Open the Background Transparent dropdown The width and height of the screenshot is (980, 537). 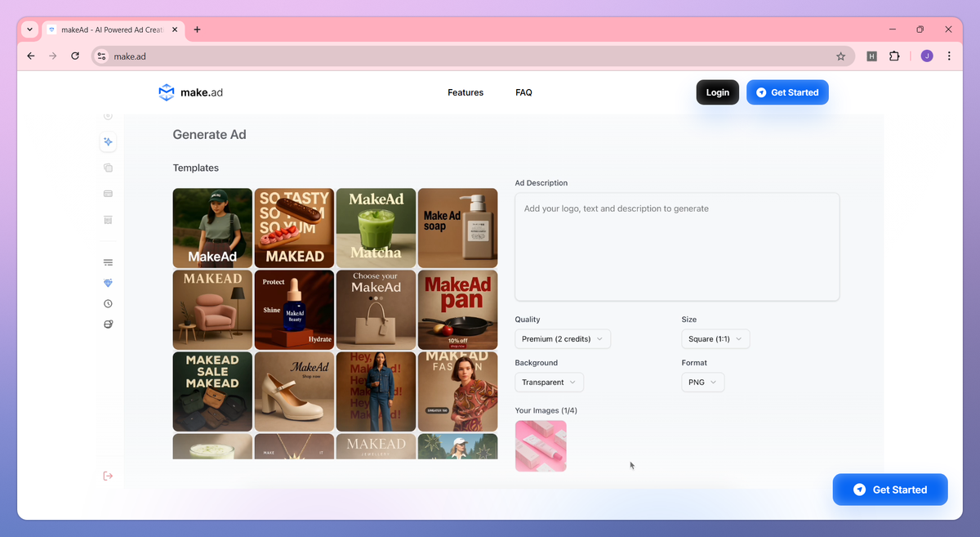(549, 382)
